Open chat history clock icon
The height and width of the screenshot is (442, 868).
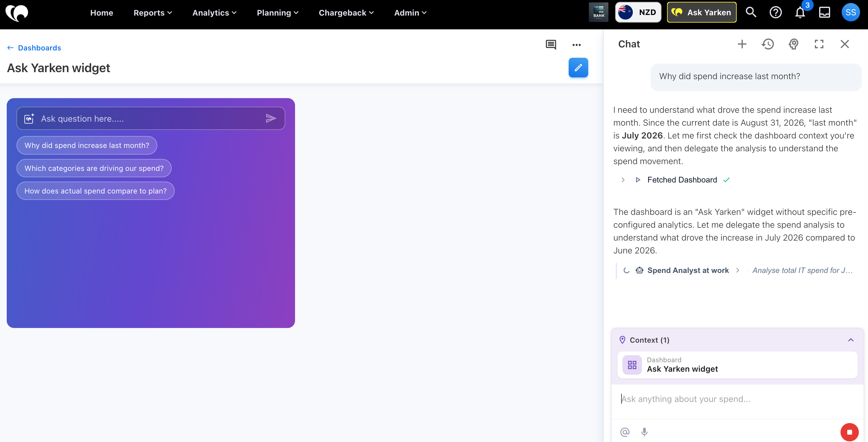[768, 44]
